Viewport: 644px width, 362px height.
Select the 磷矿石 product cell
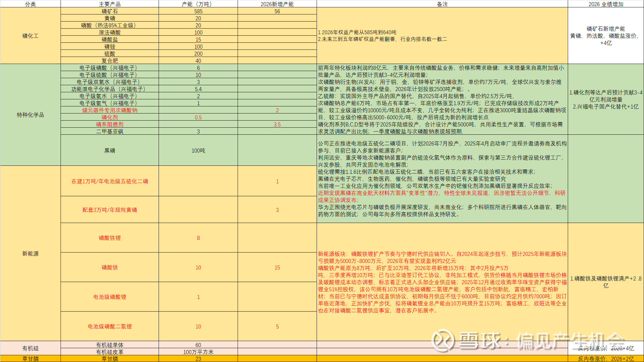click(x=109, y=11)
